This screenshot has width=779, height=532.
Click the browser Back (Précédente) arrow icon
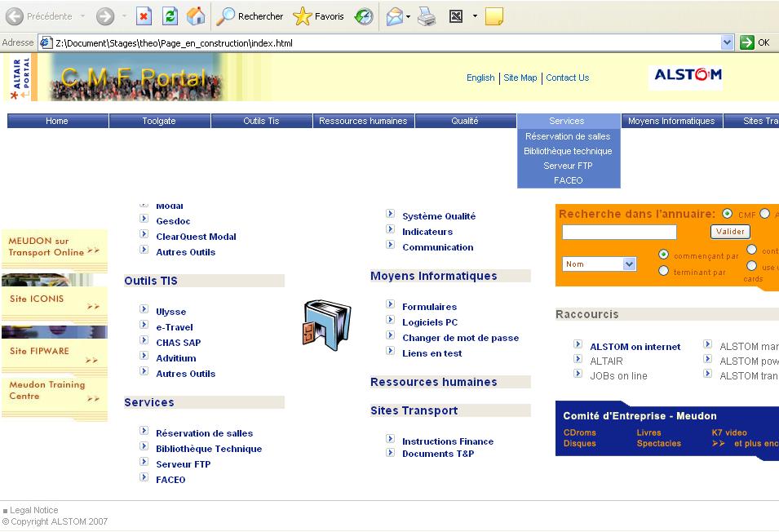coord(15,16)
